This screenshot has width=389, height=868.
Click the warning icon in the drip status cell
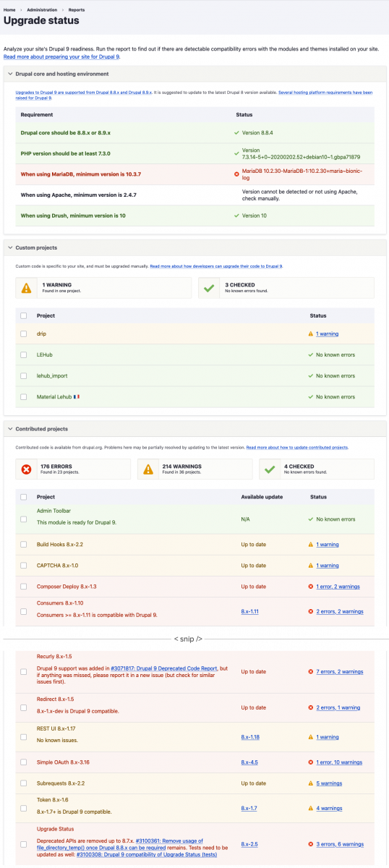tap(311, 333)
